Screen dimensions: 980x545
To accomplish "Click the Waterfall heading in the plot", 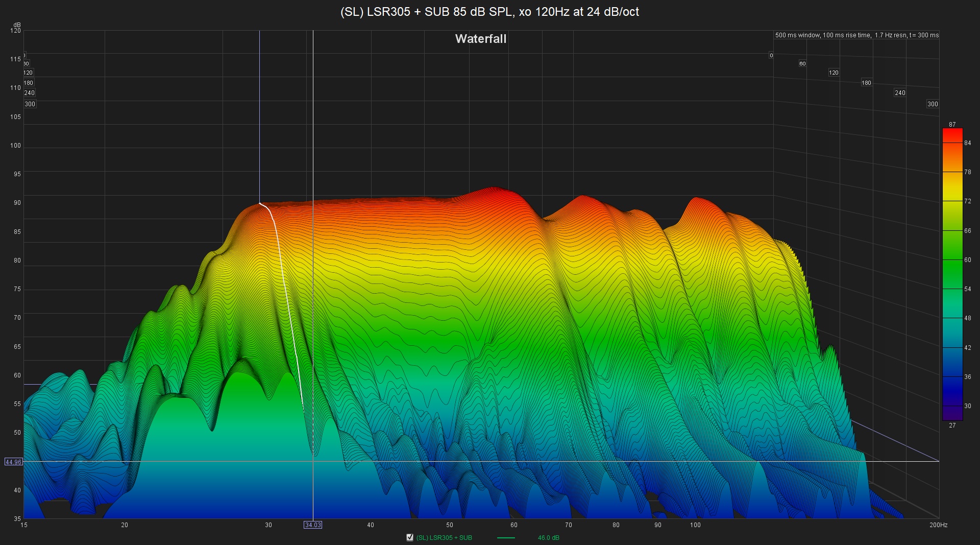I will [x=481, y=39].
